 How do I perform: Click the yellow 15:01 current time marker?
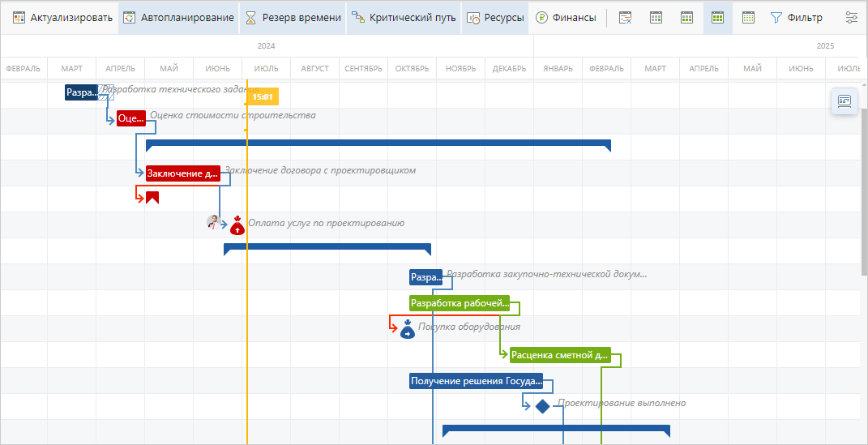pyautogui.click(x=262, y=97)
